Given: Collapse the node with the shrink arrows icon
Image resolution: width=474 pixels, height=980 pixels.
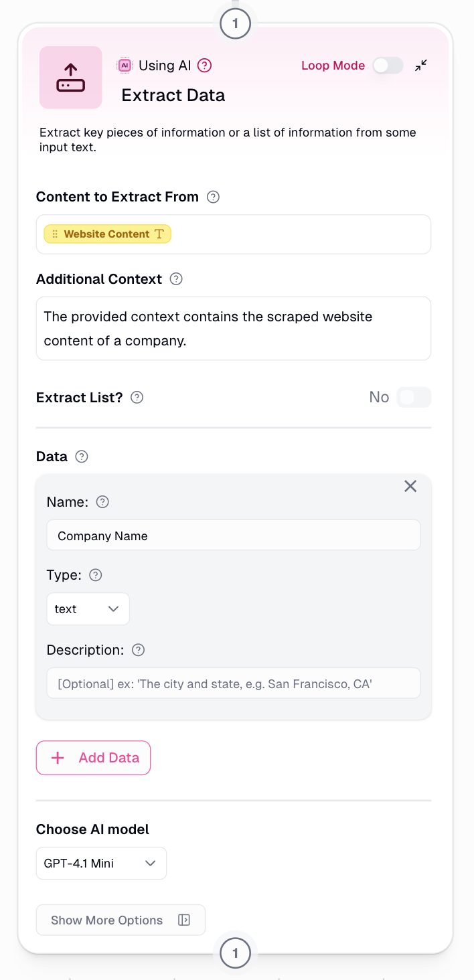Looking at the screenshot, I should pos(420,66).
